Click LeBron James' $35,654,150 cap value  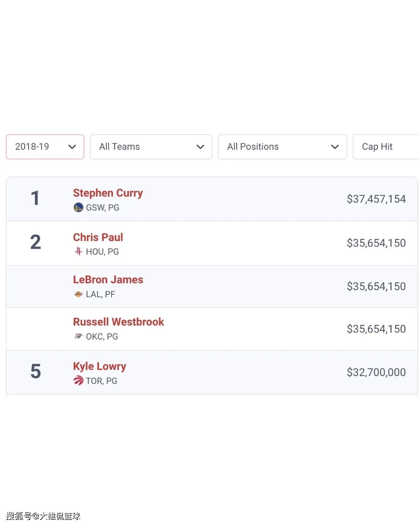pyautogui.click(x=376, y=286)
